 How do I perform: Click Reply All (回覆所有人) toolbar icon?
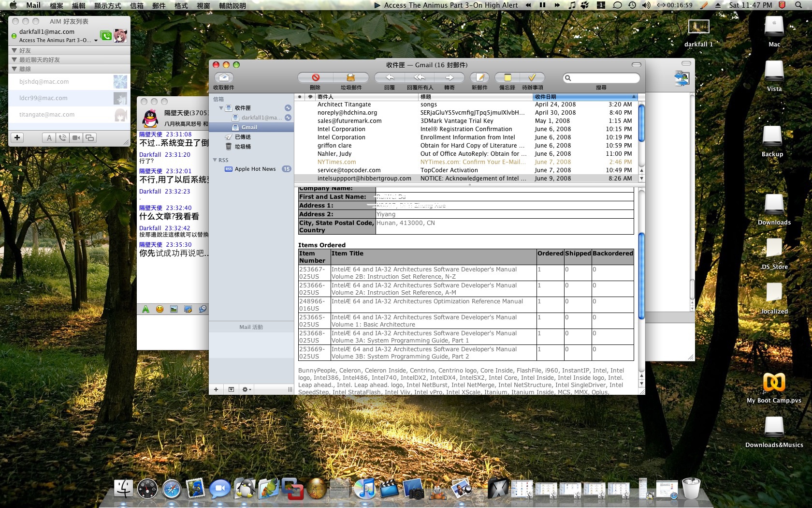pyautogui.click(x=420, y=77)
